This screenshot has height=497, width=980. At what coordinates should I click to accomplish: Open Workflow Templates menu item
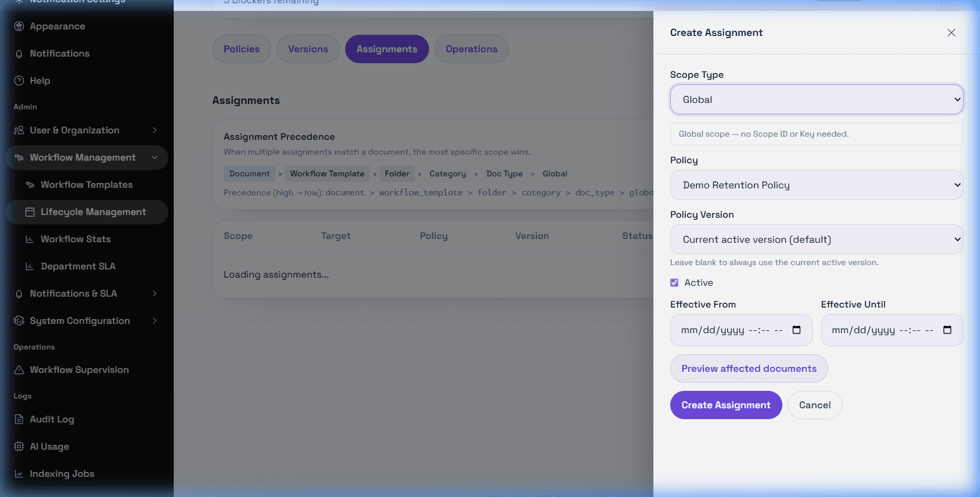(87, 185)
